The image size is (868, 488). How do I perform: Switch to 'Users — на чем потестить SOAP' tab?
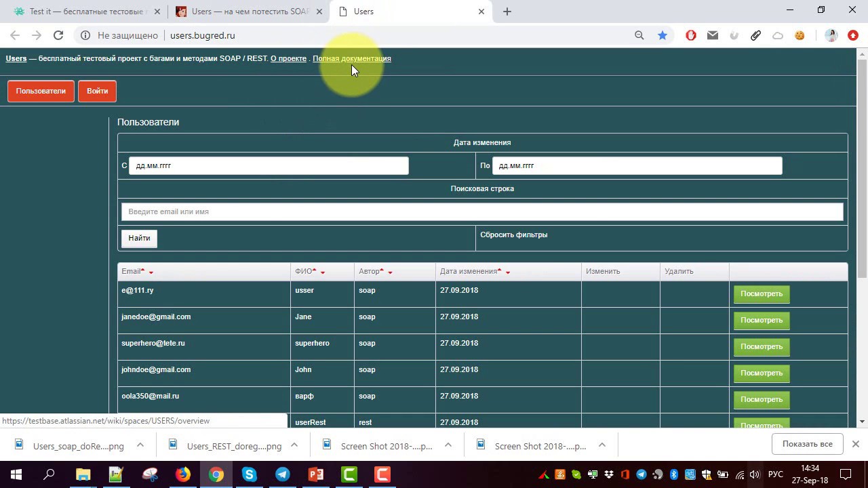(248, 12)
